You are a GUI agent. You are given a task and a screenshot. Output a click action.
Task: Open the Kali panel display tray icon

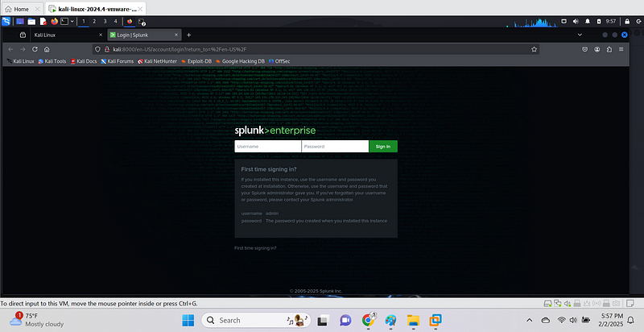coord(564,22)
